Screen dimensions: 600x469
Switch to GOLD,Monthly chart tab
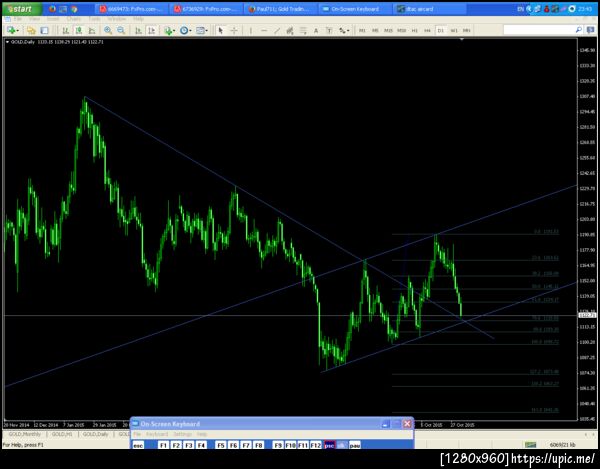(x=24, y=434)
